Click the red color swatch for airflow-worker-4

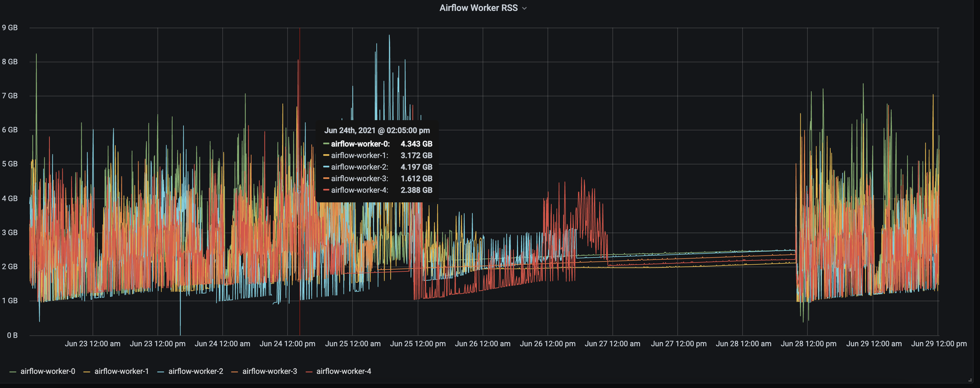309,372
